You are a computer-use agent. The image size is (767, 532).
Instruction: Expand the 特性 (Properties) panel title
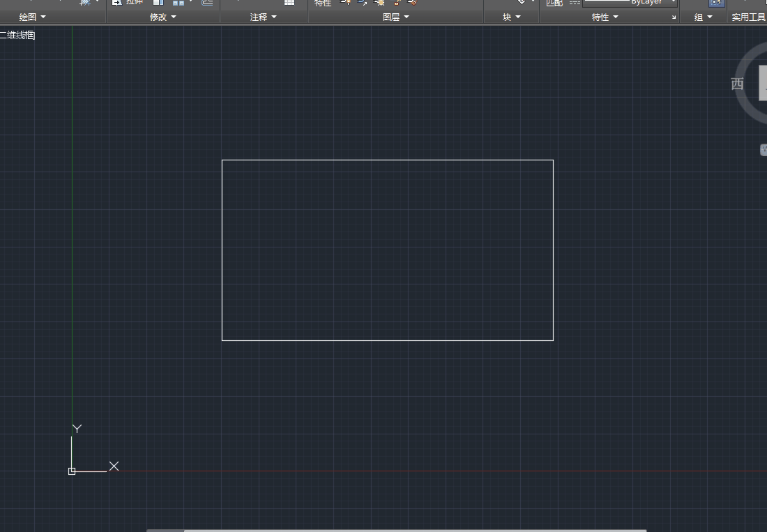click(x=605, y=17)
